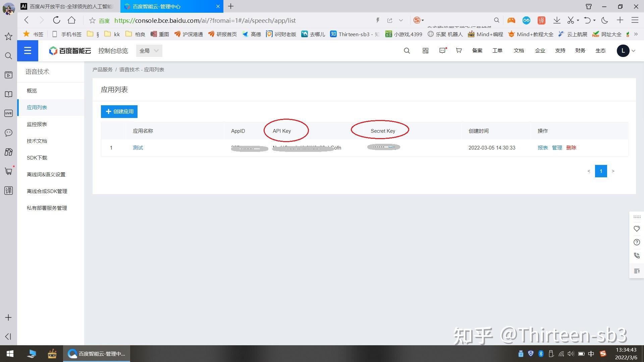644x362 pixels.
Task: Open the 测试 application link
Action: 138,148
